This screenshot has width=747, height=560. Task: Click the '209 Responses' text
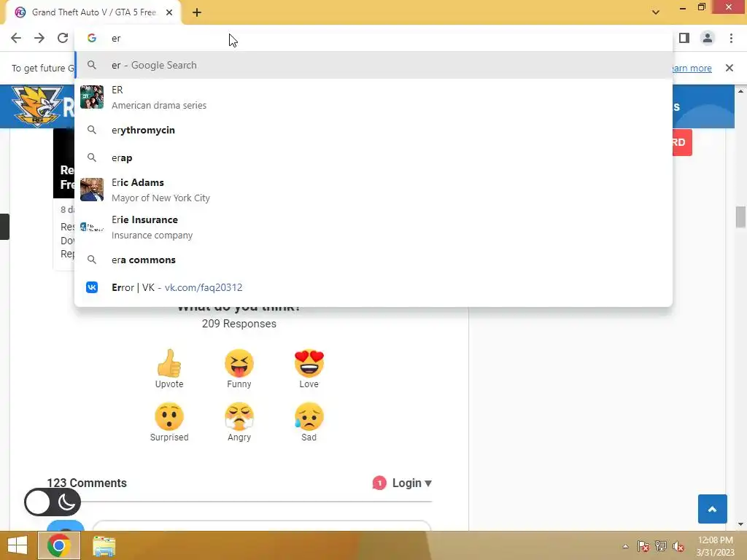point(239,324)
